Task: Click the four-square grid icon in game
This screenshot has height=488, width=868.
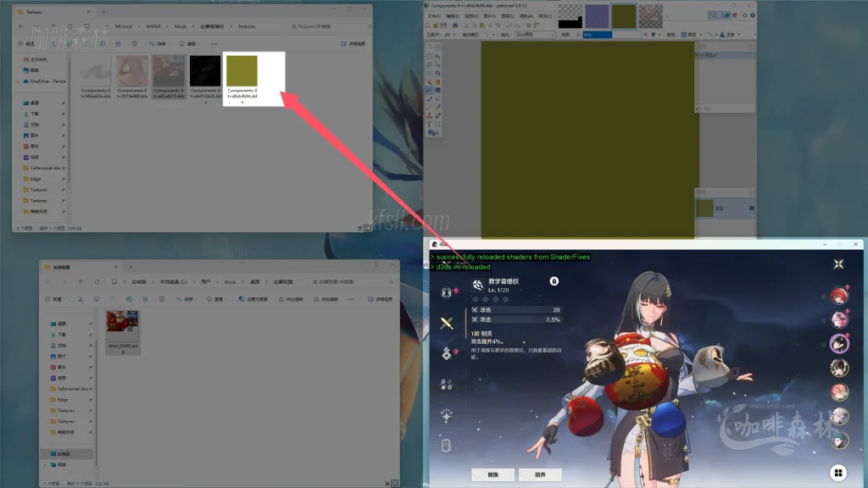Action: [x=837, y=473]
